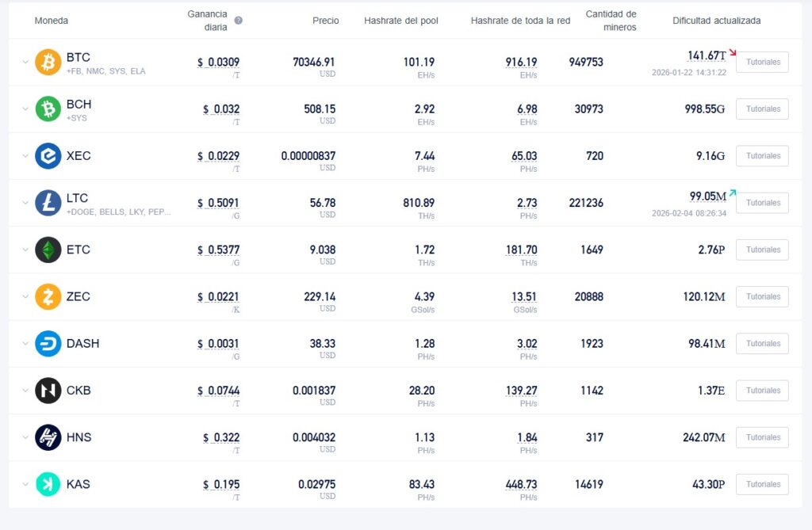Expand the LTC row details chevron

coord(24,202)
